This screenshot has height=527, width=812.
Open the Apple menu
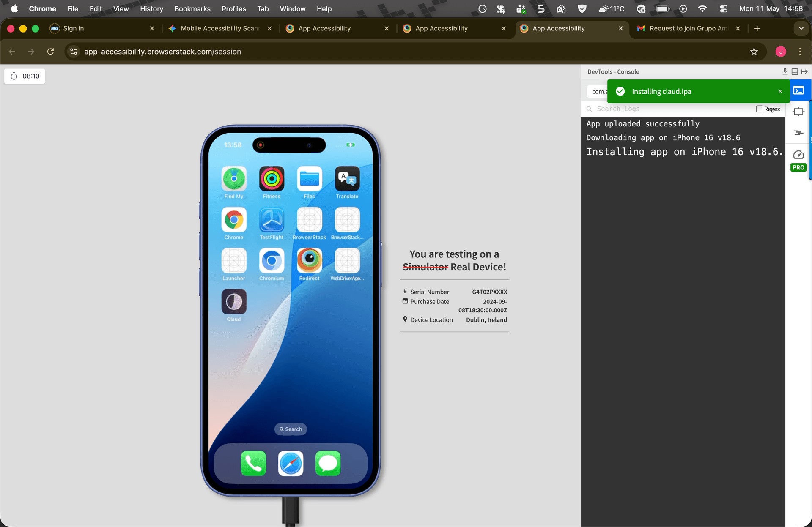(x=14, y=8)
